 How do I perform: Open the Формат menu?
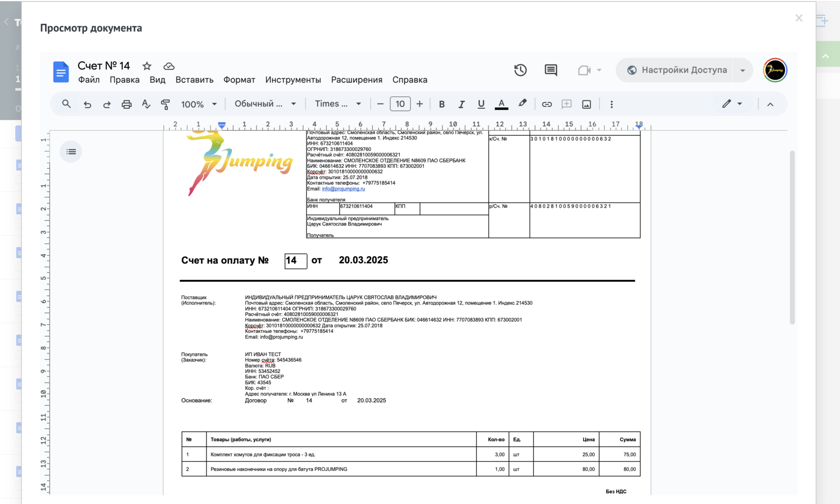(x=239, y=80)
